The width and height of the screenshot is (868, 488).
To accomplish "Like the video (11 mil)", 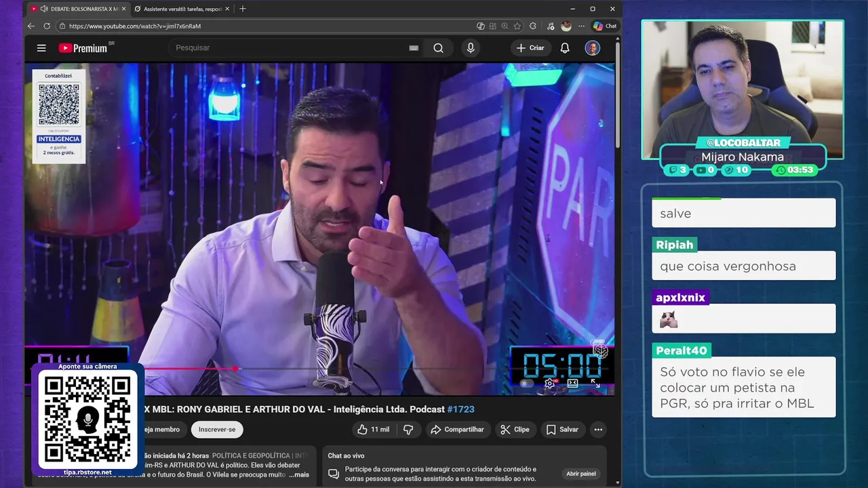I will pyautogui.click(x=373, y=430).
